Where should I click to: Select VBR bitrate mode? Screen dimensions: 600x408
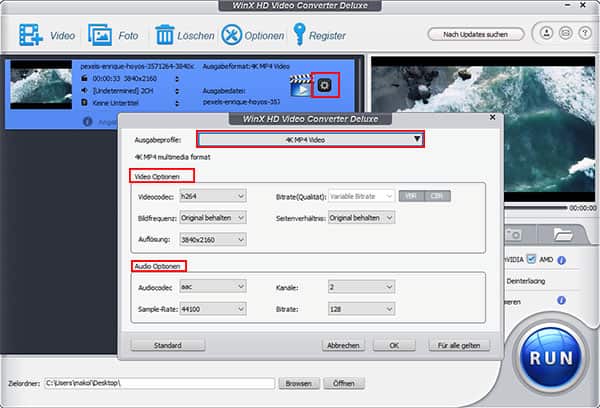pos(411,196)
